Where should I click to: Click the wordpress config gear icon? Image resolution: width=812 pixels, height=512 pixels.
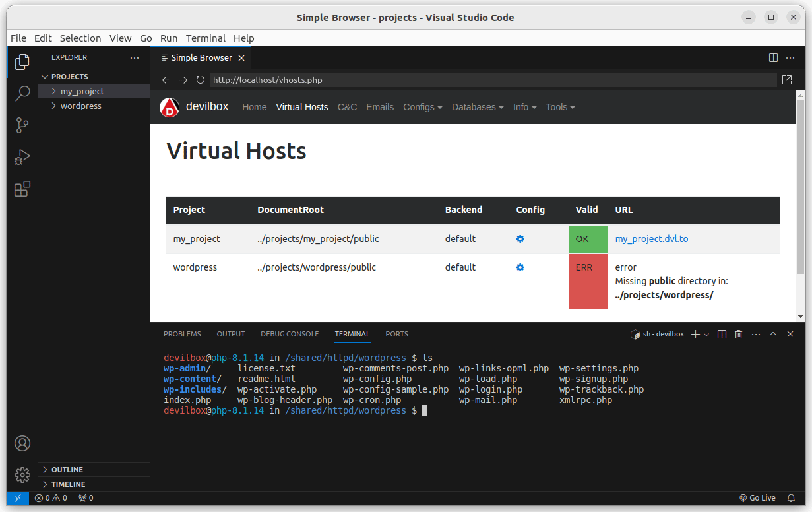pos(520,267)
